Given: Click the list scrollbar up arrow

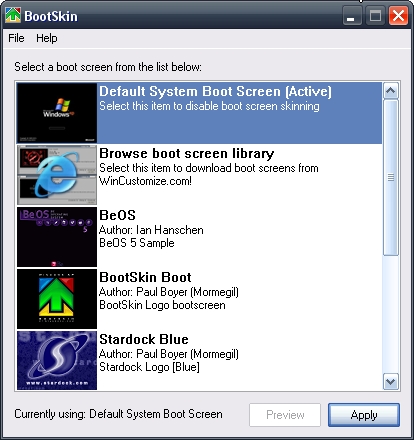Looking at the screenshot, I should point(390,90).
